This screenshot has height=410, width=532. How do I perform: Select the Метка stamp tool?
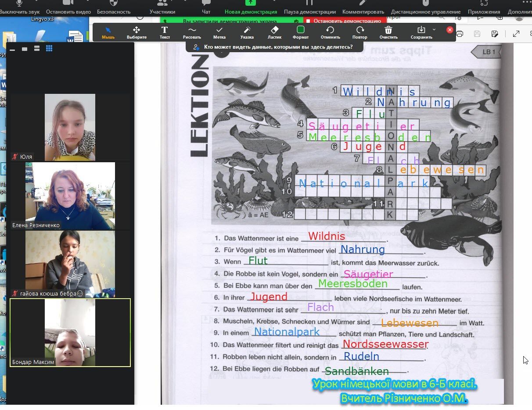coord(219,32)
